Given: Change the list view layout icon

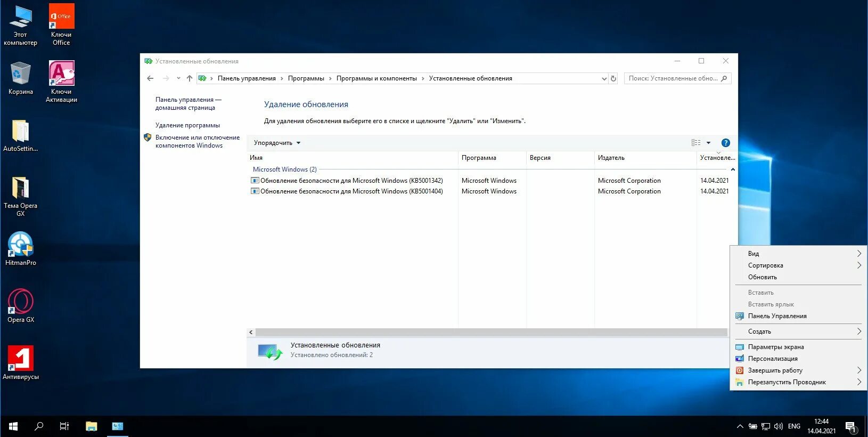Looking at the screenshot, I should click(695, 143).
